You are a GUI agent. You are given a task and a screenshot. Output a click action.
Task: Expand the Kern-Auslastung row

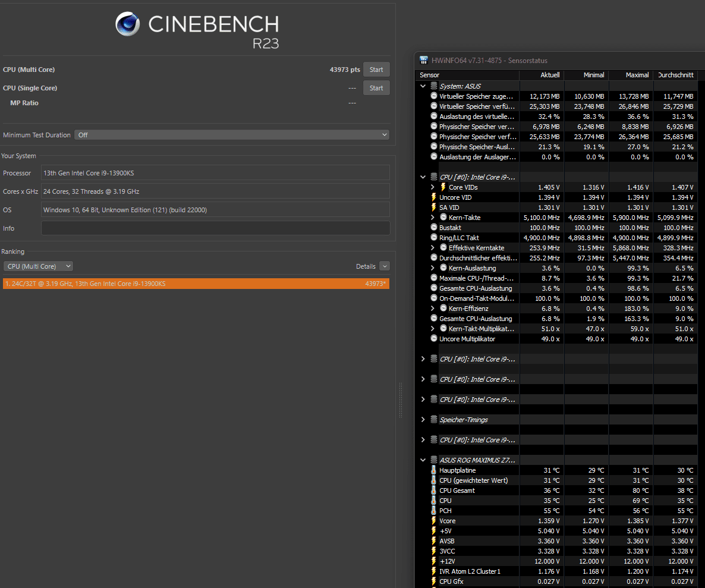point(433,268)
